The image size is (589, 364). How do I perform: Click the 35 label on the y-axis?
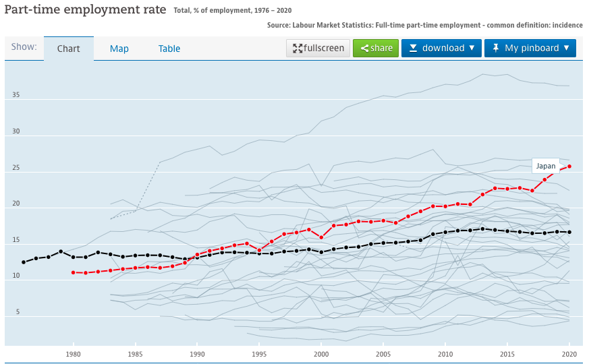click(x=16, y=94)
